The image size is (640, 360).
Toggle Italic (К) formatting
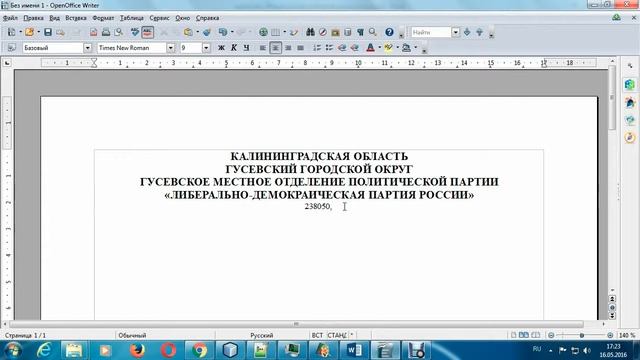pos(234,48)
